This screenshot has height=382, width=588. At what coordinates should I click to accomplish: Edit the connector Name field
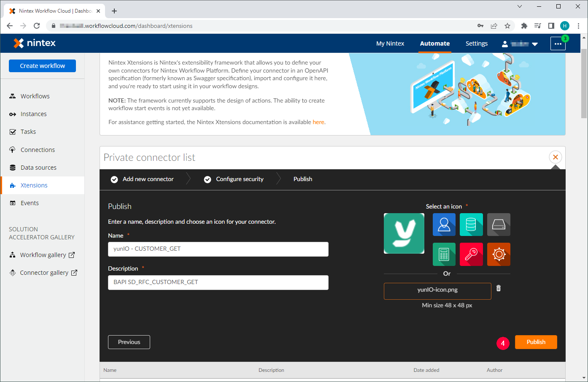click(x=218, y=249)
